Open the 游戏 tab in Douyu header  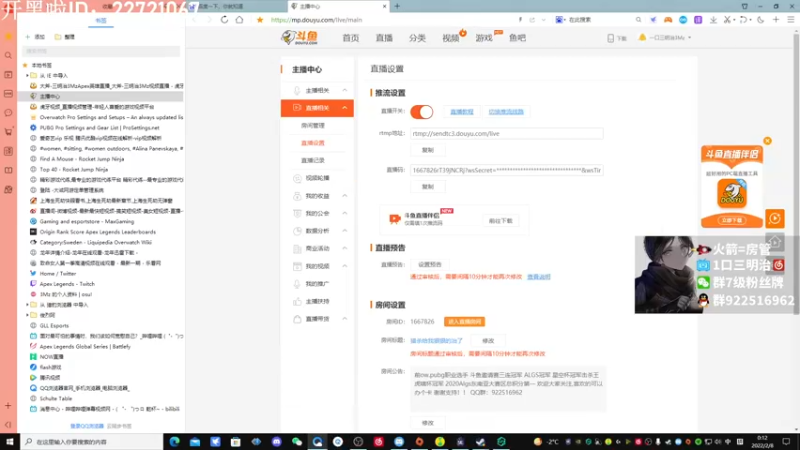tap(484, 38)
